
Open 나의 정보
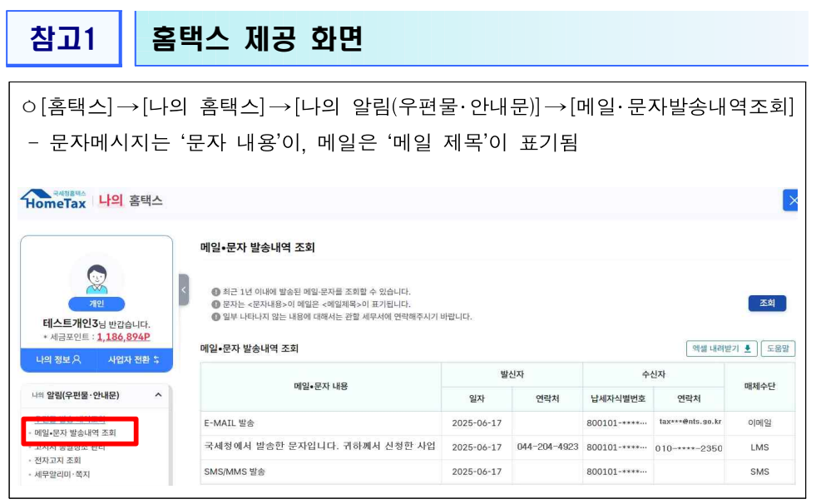click(58, 359)
